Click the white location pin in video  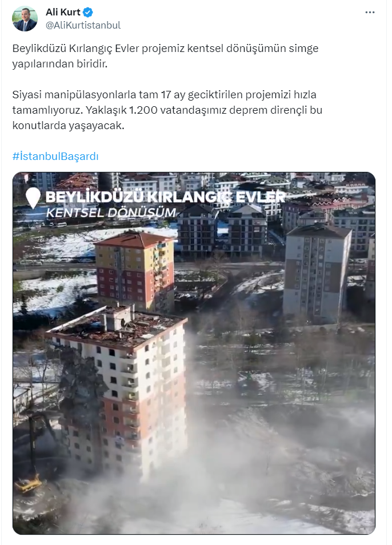[x=33, y=198]
